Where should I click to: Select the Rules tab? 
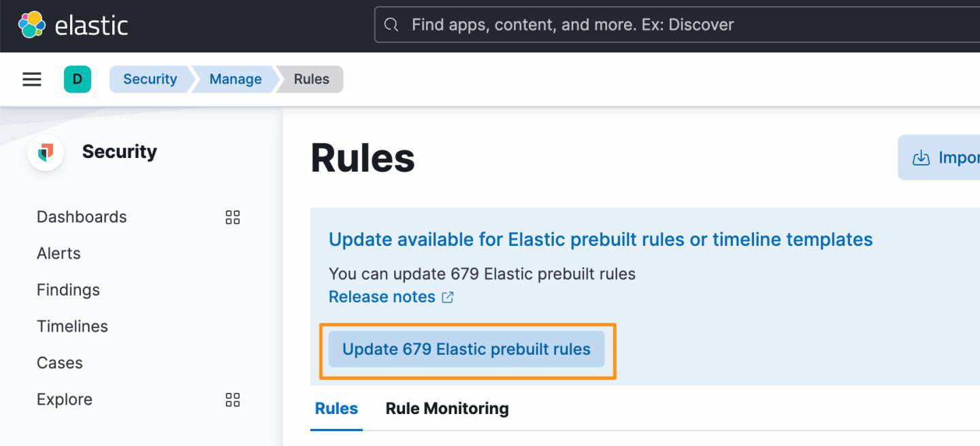(x=336, y=409)
